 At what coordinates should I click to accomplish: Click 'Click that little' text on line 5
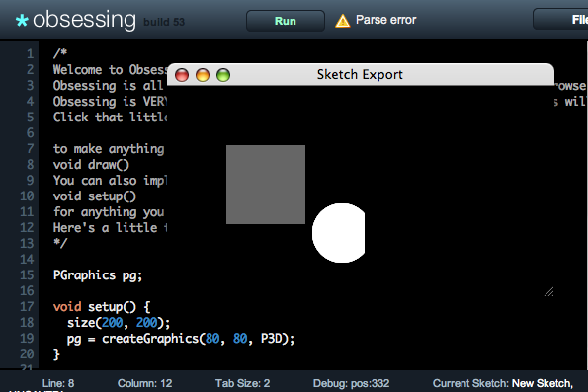tap(110, 118)
